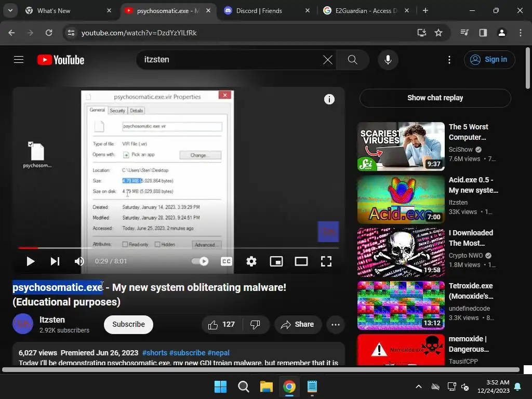This screenshot has height=399, width=532.
Task: View site information icon in address bar
Action: (x=71, y=33)
